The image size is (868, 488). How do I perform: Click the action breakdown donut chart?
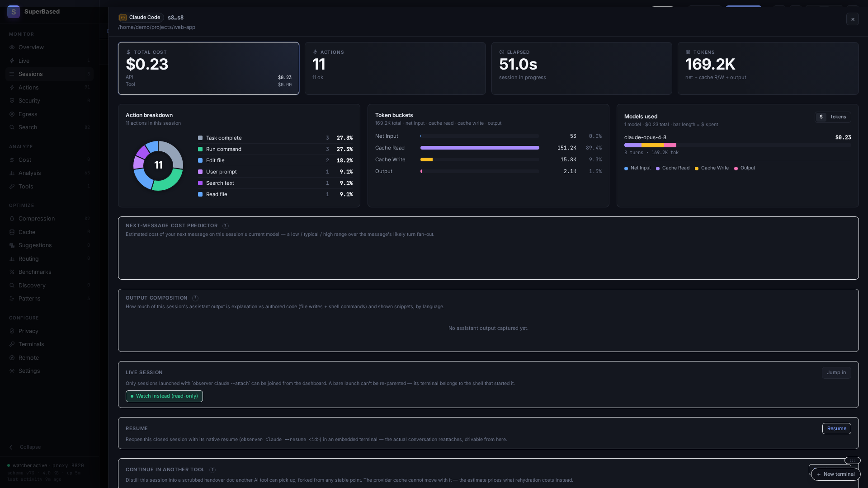tap(158, 166)
